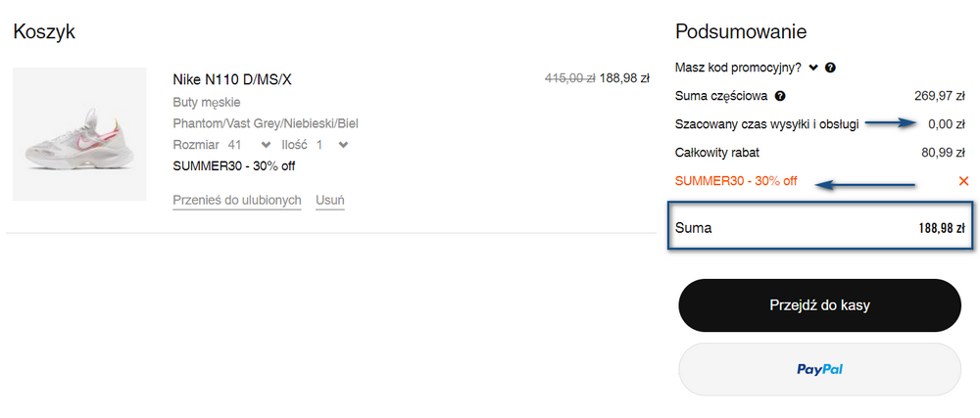Click the Koszyk heading

coord(44,31)
